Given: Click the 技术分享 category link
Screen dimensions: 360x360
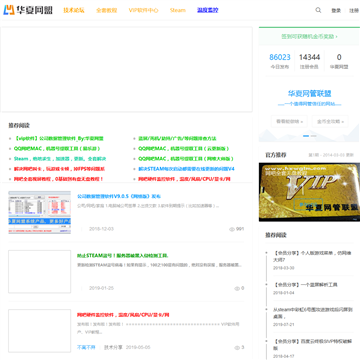Looking at the screenshot, I should 113,347.
